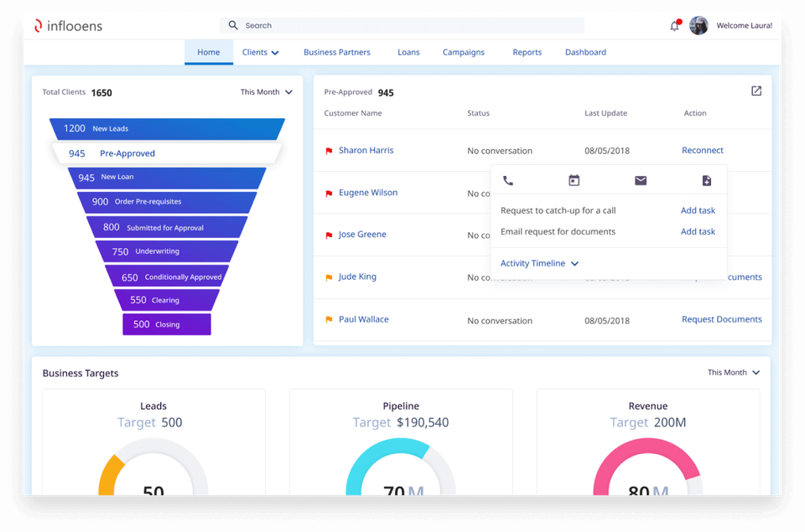Open Pre-Approved list in external view
Screen dimensions: 805x532
756,91
